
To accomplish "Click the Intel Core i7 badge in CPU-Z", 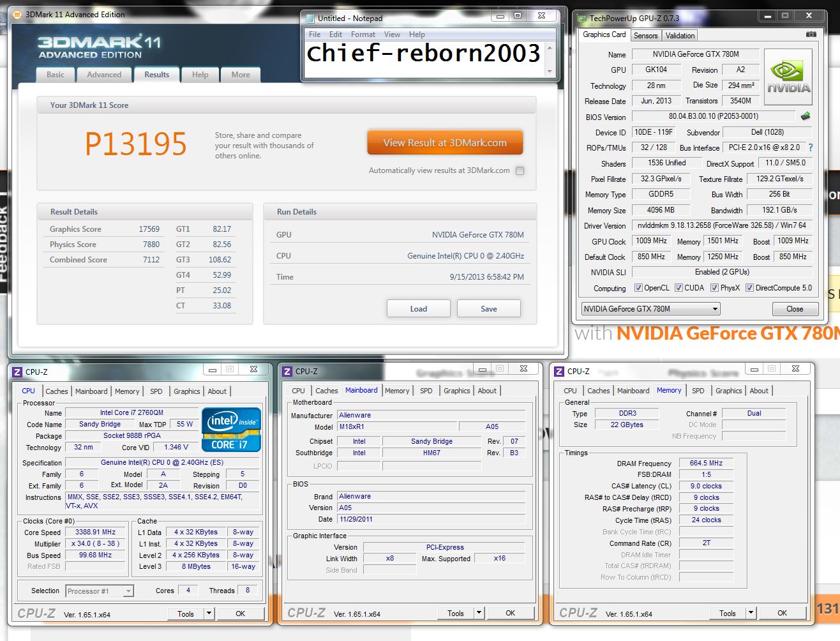I will [231, 430].
